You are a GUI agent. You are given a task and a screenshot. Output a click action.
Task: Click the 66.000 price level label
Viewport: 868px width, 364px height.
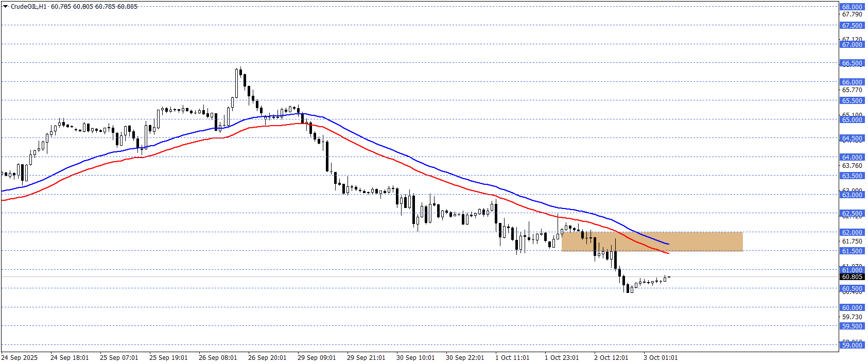click(852, 82)
